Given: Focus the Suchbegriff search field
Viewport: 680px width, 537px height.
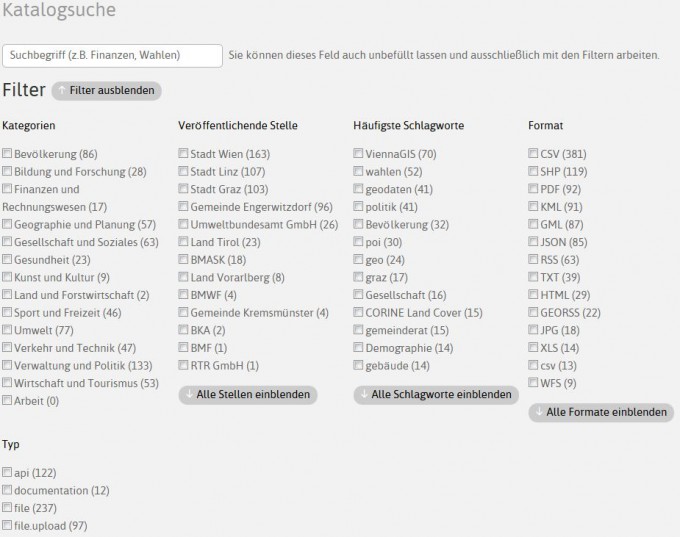Looking at the screenshot, I should 112,56.
